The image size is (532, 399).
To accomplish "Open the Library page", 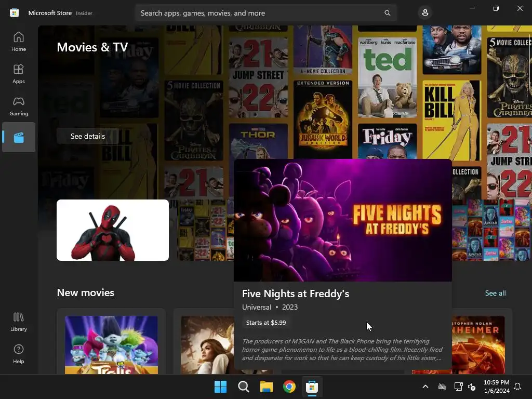I will pos(19,322).
